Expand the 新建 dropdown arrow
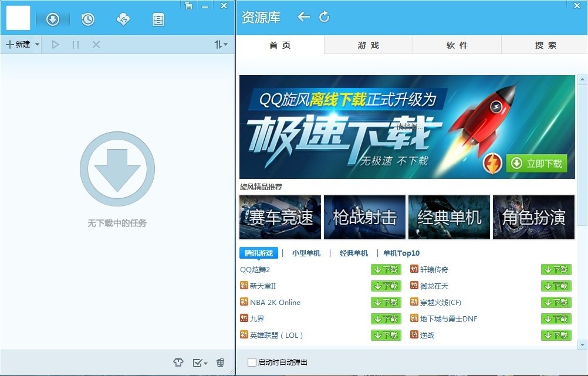 click(x=37, y=44)
